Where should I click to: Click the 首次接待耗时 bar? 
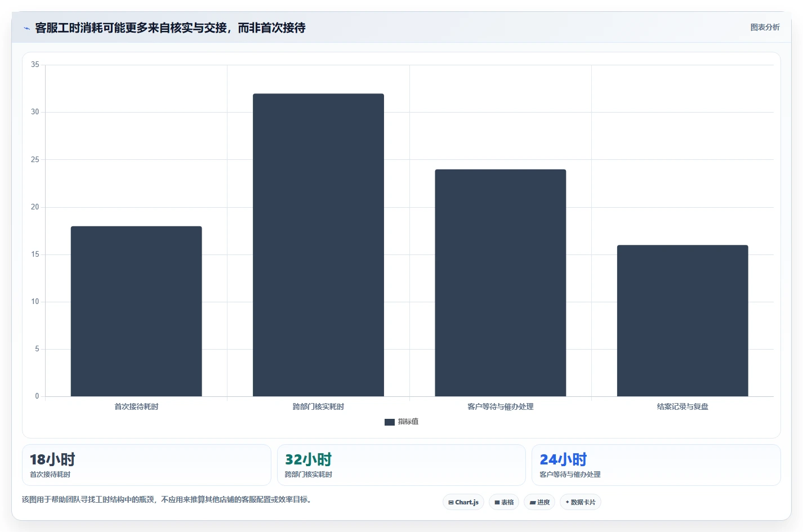click(136, 311)
